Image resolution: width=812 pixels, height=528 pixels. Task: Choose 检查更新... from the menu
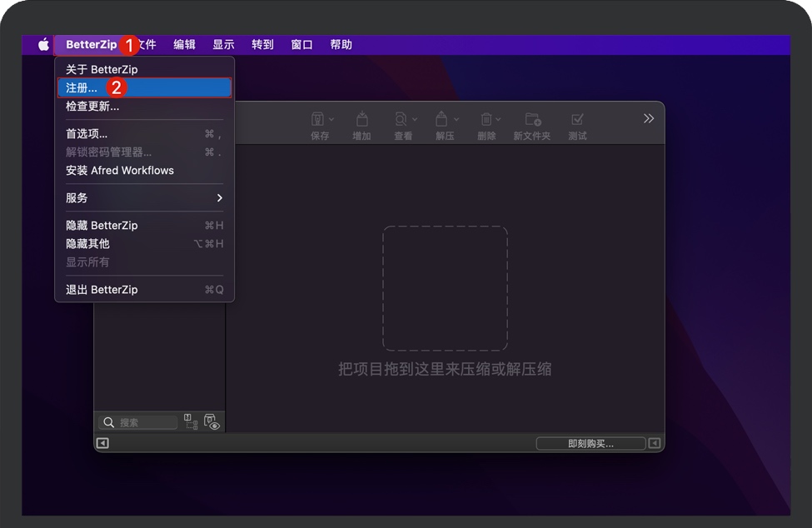(144, 106)
